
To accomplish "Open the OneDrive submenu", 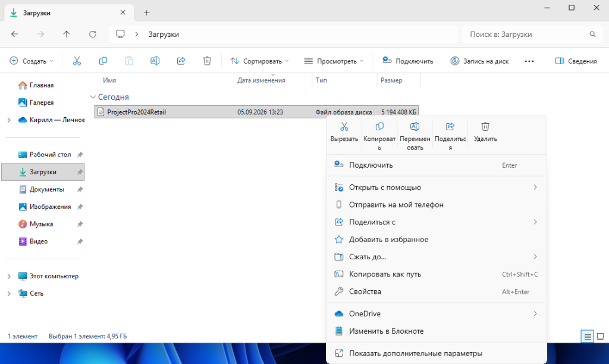I will pyautogui.click(x=437, y=313).
